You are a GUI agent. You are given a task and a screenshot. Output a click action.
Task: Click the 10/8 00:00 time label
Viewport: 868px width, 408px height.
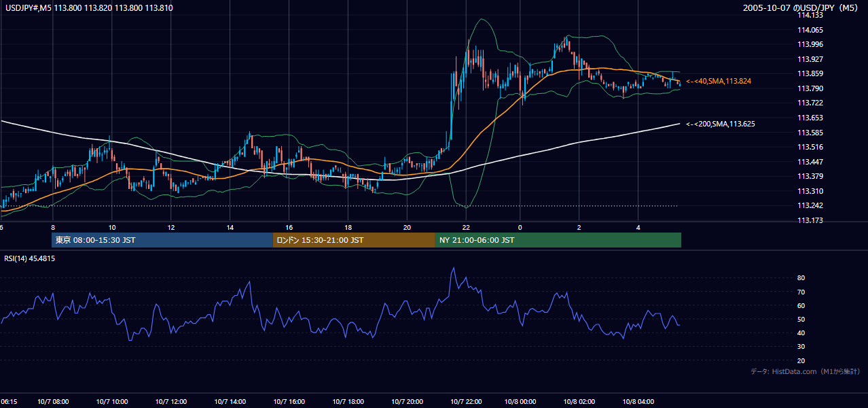[x=520, y=401]
